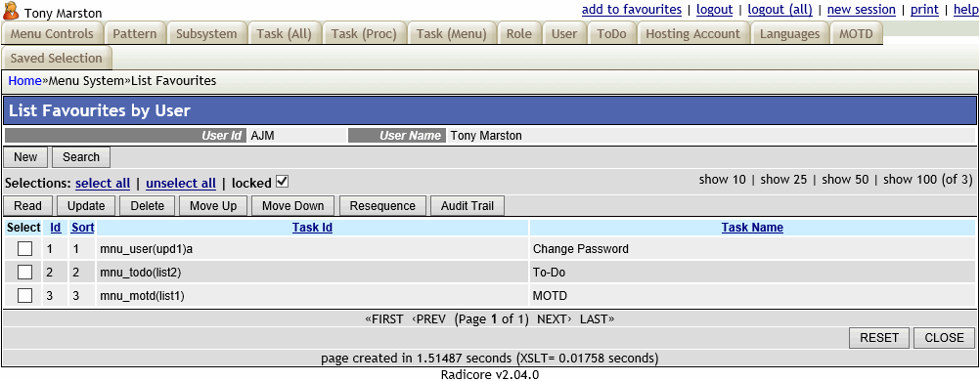Open the Menu Controls tab
This screenshot has height=381, width=980.
point(52,34)
